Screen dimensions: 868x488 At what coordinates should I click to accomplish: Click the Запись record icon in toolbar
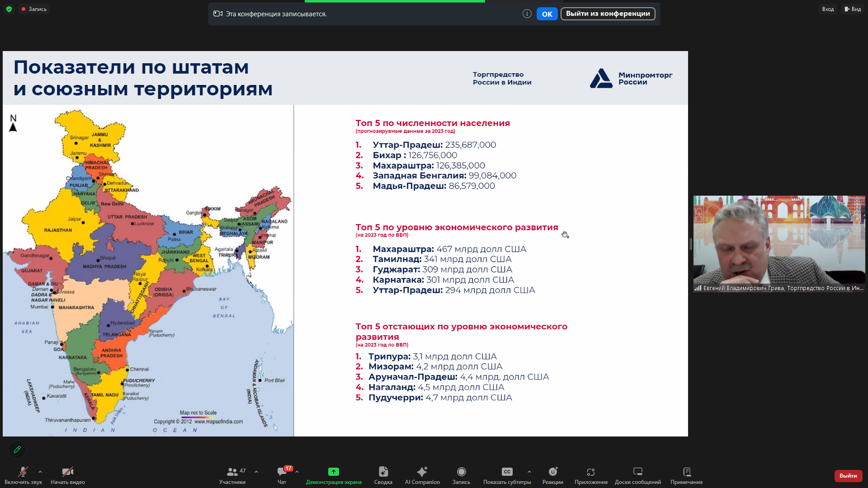click(461, 472)
